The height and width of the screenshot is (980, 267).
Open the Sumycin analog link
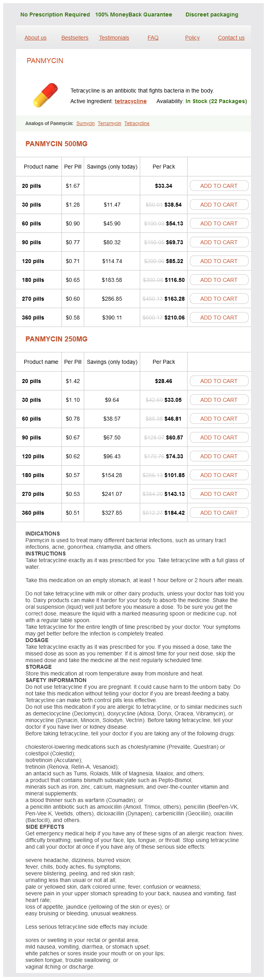pos(85,123)
